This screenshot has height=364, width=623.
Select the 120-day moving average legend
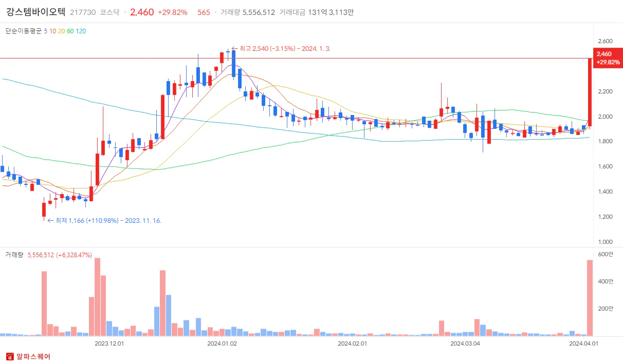click(x=81, y=31)
